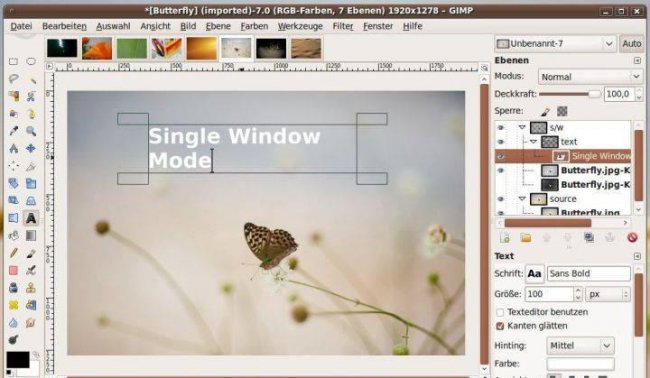Select the Blend gradient tool

coord(31,235)
